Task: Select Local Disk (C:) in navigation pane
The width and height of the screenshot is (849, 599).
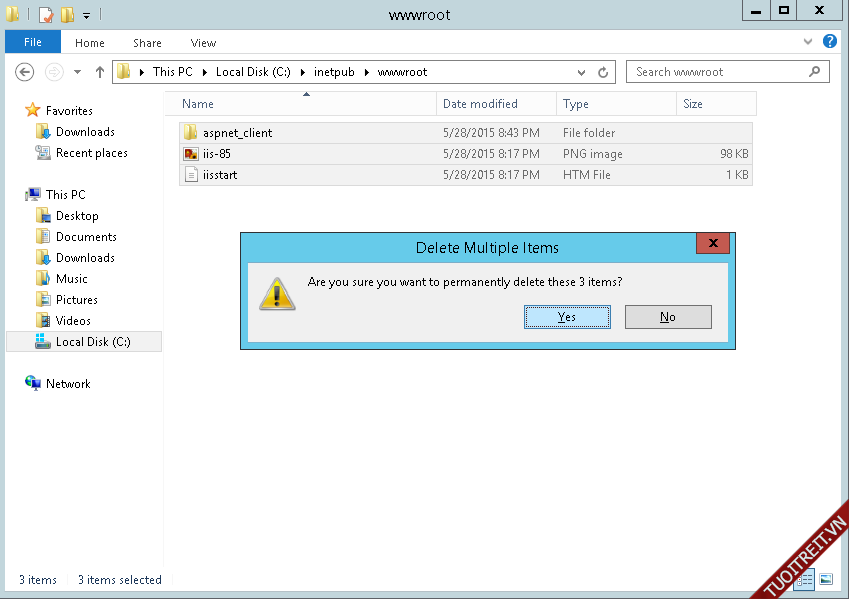Action: (x=93, y=342)
